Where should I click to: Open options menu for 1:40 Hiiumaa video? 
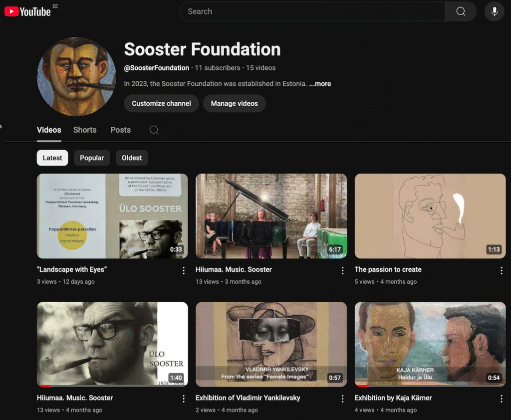tap(184, 399)
